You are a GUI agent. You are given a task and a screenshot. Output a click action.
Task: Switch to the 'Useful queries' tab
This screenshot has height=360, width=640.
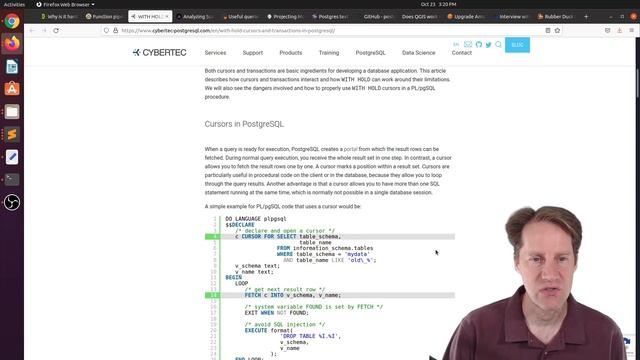241,17
